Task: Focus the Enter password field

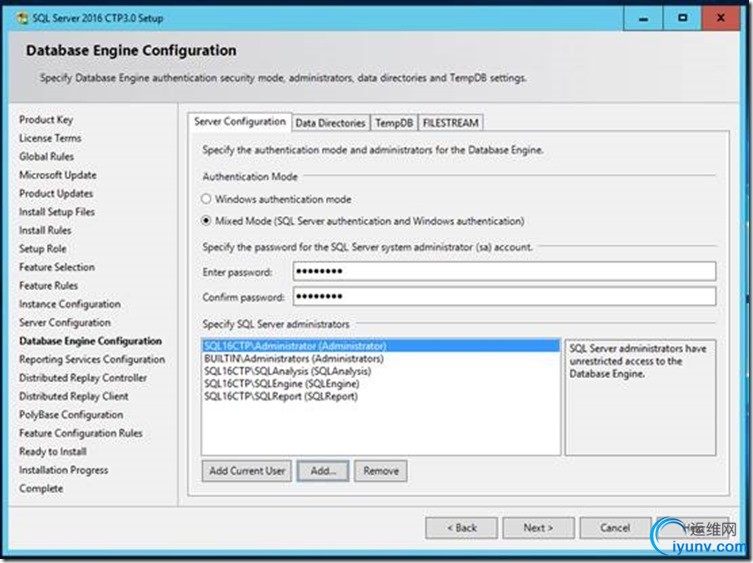Action: [504, 271]
